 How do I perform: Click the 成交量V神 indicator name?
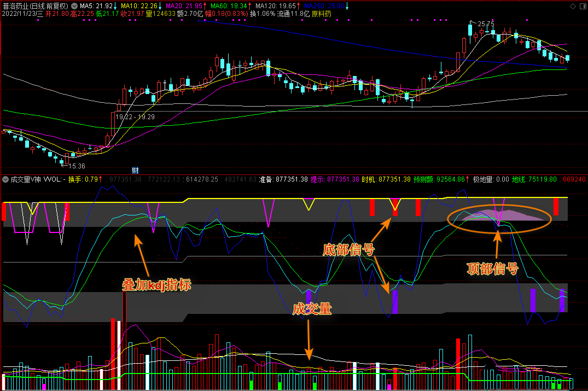point(26,179)
